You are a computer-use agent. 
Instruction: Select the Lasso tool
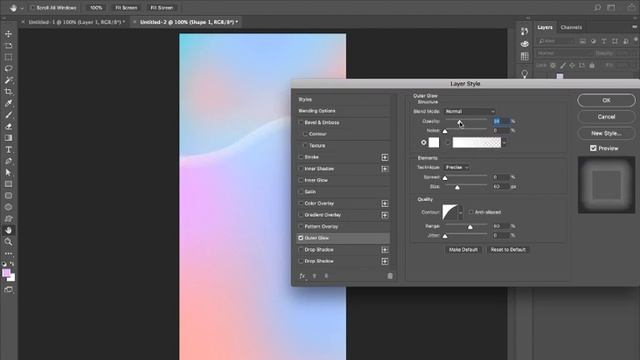8,69
